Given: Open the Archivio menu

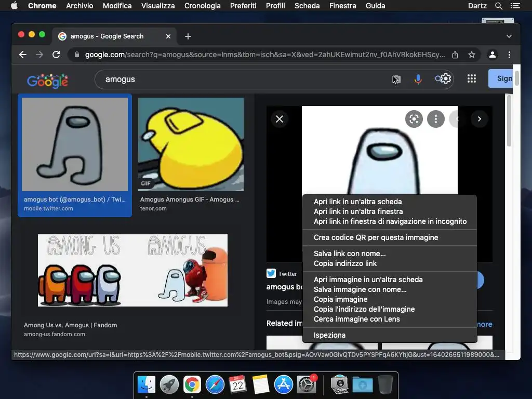Looking at the screenshot, I should [x=79, y=6].
